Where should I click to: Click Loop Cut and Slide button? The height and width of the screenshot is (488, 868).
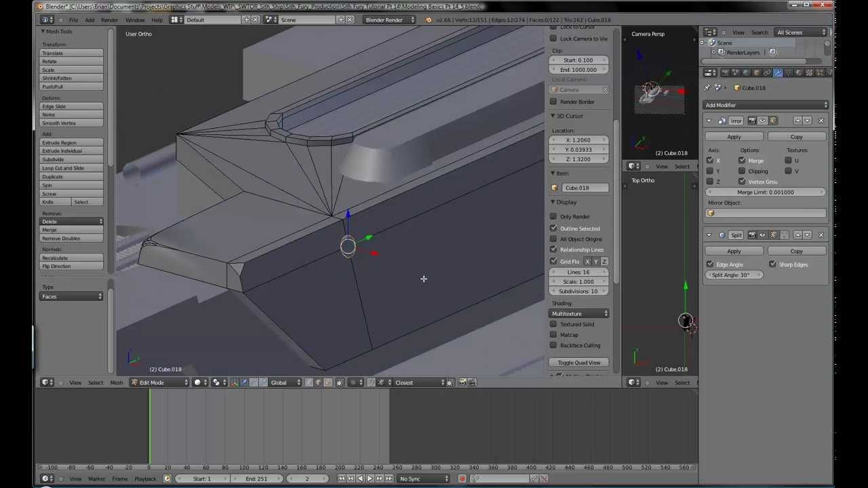click(72, 168)
